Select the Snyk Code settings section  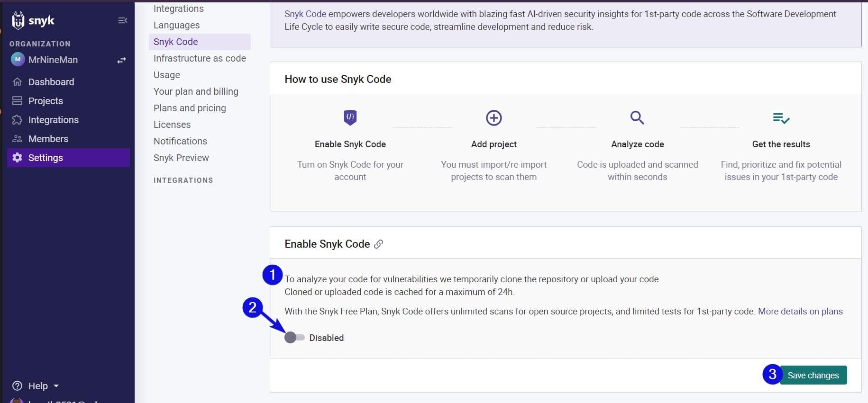(200, 42)
